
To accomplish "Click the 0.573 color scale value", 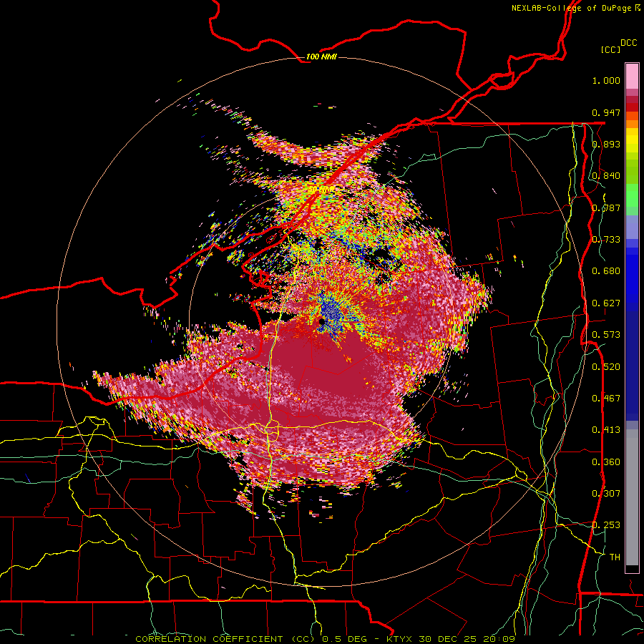I will [606, 335].
